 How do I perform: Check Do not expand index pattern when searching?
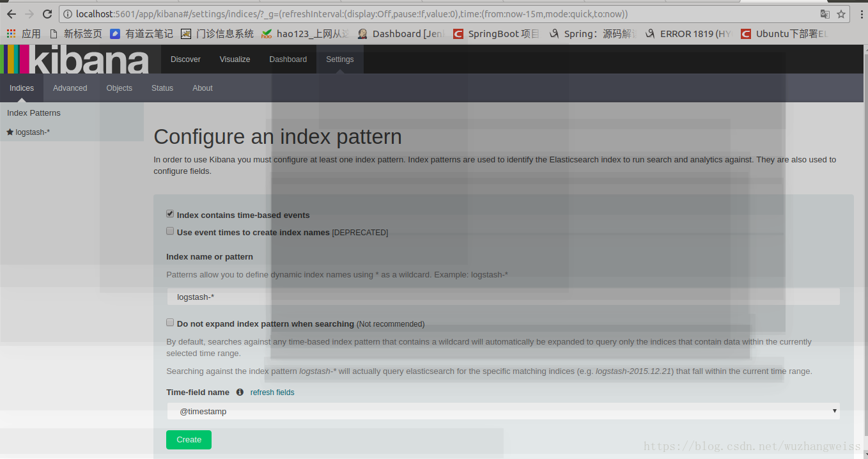click(170, 323)
